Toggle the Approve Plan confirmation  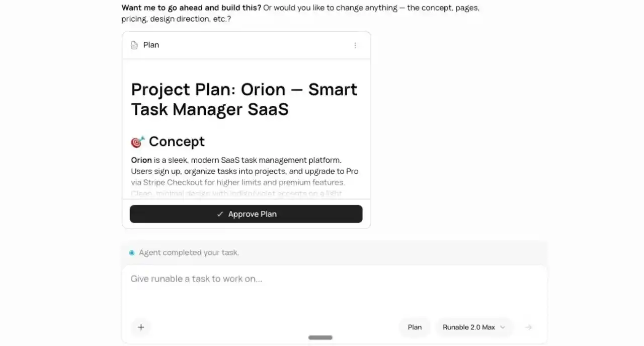coord(246,214)
